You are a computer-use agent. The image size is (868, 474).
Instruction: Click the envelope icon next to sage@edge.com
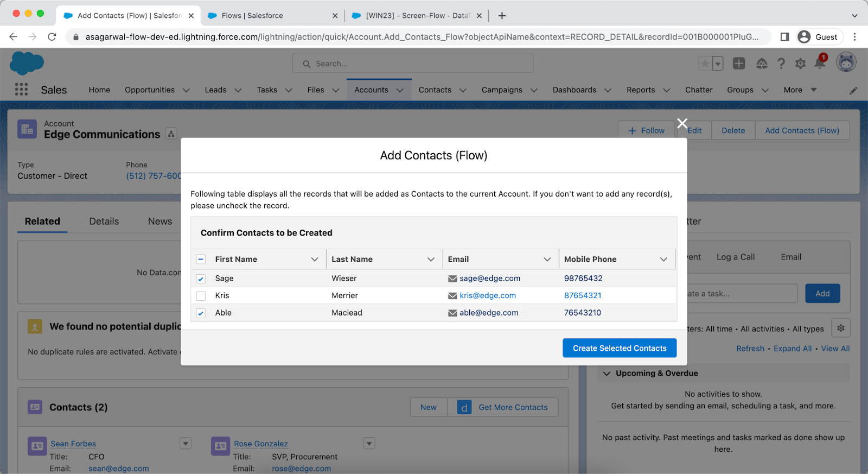tap(452, 279)
